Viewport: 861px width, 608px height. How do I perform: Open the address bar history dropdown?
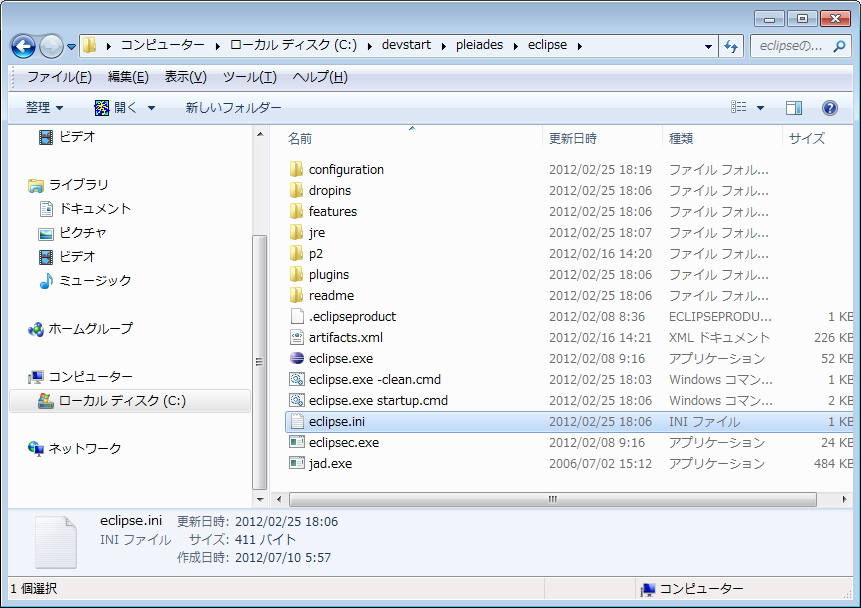[x=708, y=47]
